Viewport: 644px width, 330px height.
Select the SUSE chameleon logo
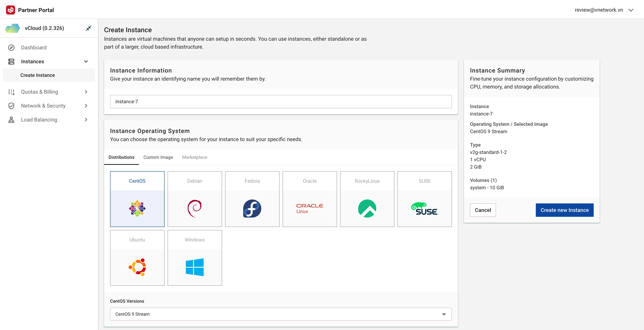coord(425,208)
